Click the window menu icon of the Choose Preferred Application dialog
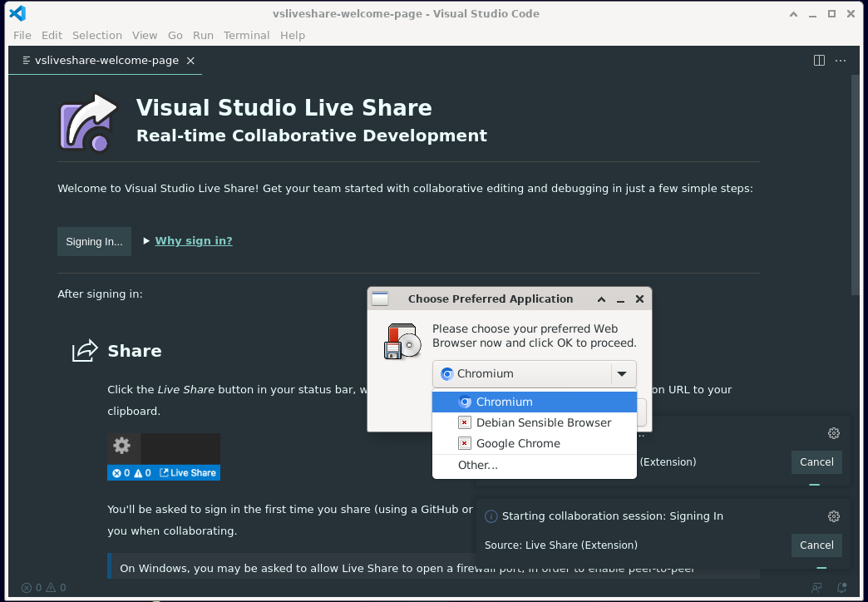The height and width of the screenshot is (602, 868). tap(380, 299)
